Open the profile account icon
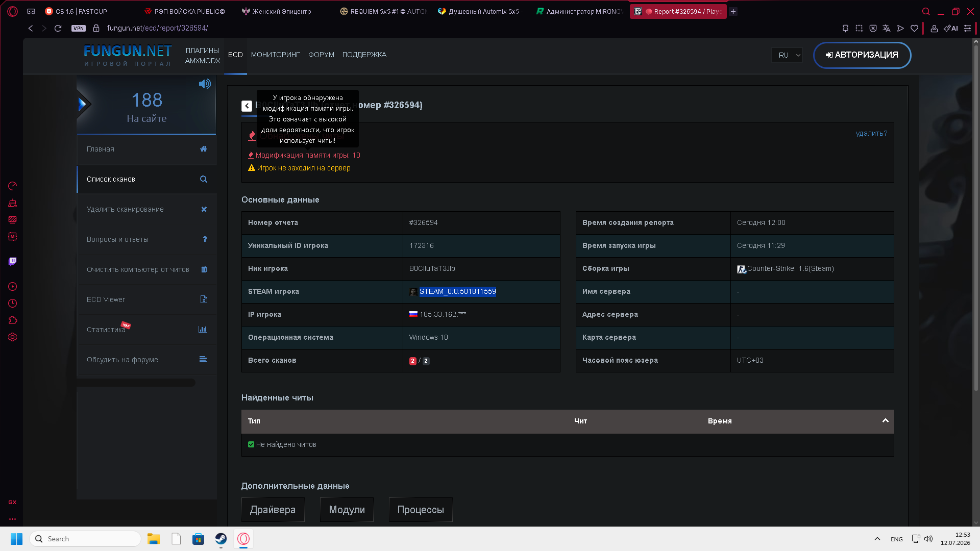This screenshot has height=551, width=980. (934, 29)
